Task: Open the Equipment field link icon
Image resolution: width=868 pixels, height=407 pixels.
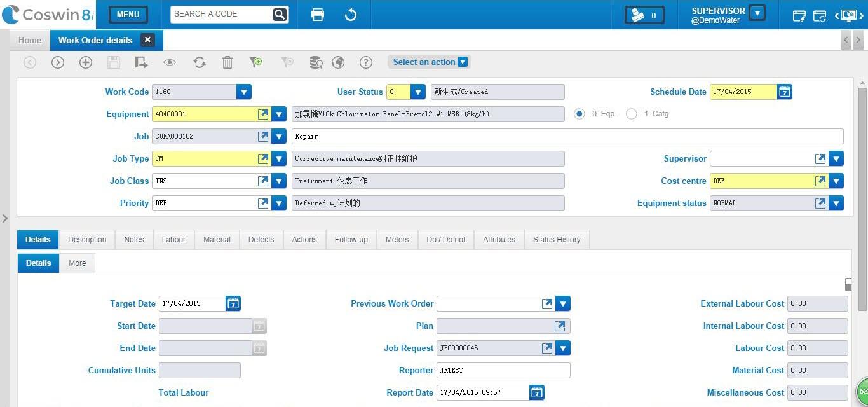Action: [263, 114]
